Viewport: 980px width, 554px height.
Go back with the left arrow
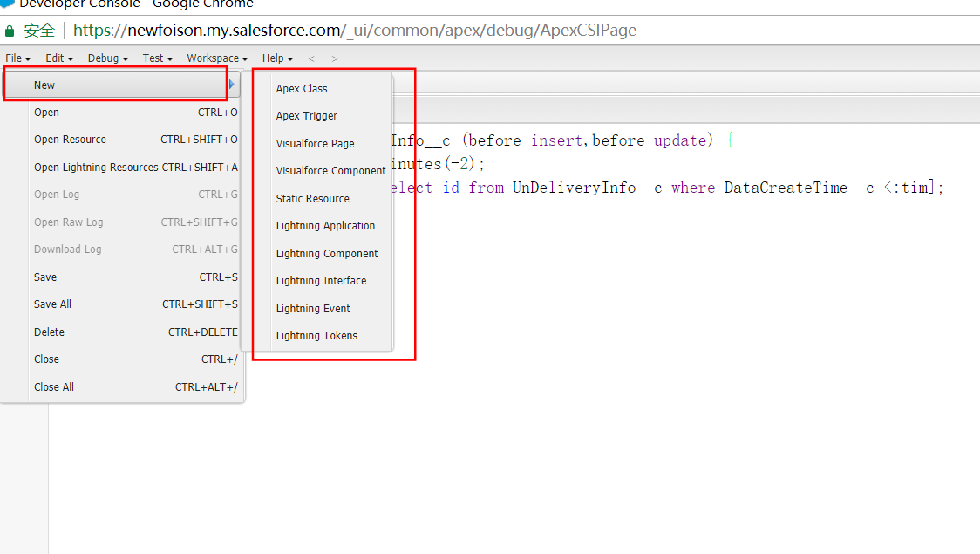[311, 58]
